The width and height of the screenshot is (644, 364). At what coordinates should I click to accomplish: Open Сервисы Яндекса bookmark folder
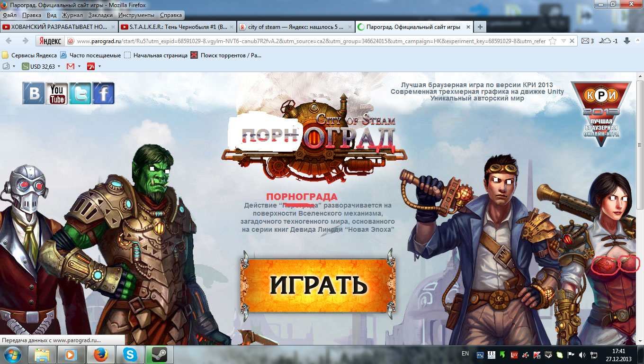pyautogui.click(x=29, y=55)
